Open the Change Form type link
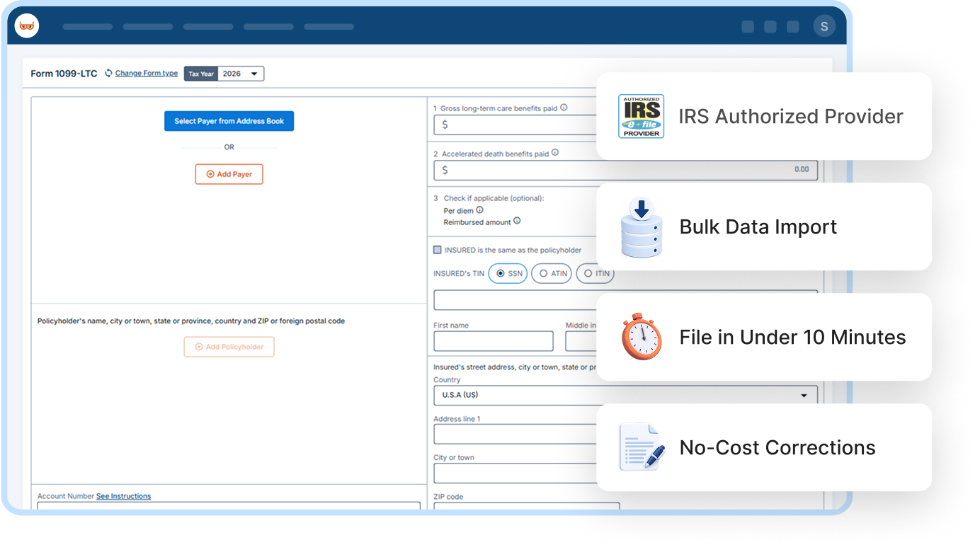The height and width of the screenshot is (552, 980). pyautogui.click(x=147, y=73)
